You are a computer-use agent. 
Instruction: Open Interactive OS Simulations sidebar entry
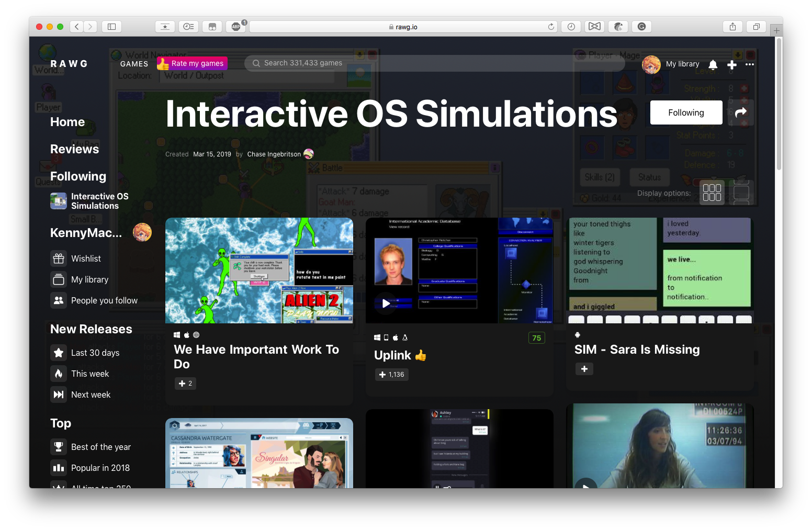pos(89,201)
